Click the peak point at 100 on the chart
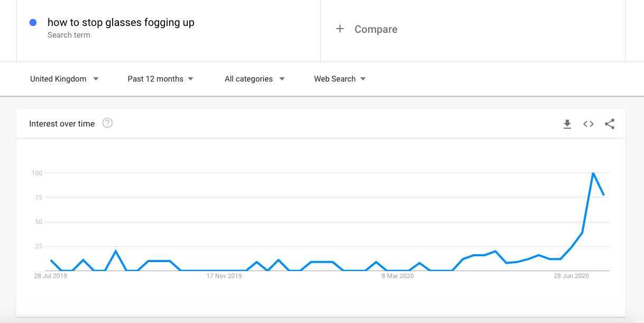 593,173
